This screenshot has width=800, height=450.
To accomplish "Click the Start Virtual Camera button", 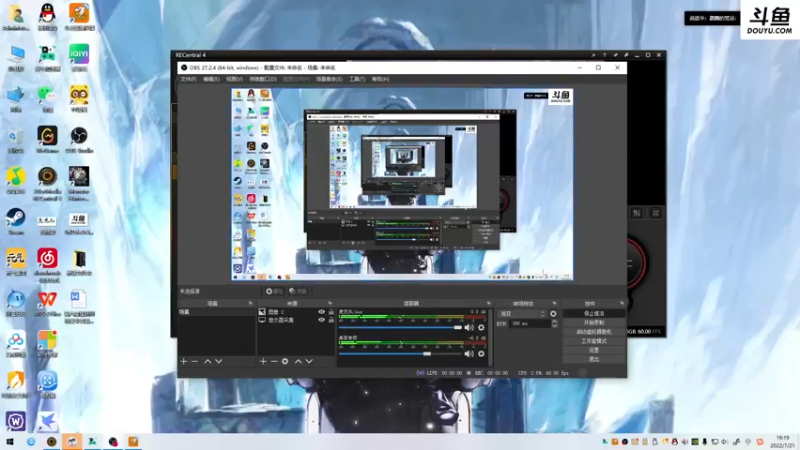I will [594, 332].
